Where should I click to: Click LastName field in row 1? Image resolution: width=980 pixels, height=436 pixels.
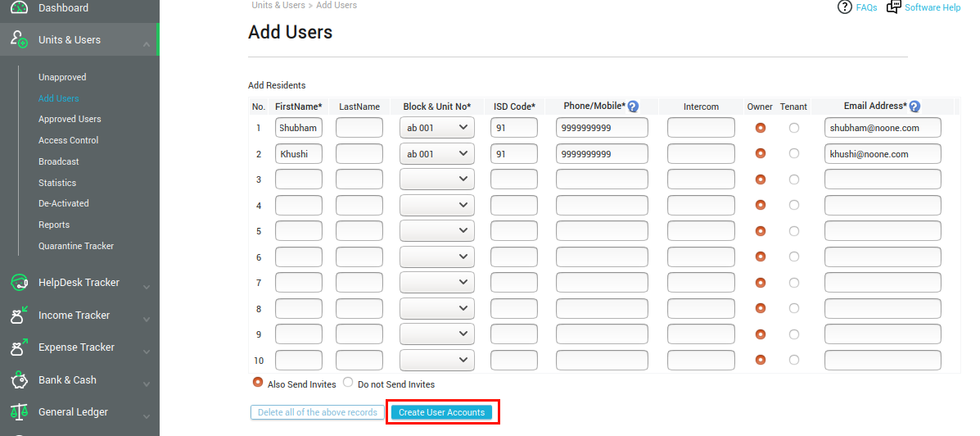[359, 128]
